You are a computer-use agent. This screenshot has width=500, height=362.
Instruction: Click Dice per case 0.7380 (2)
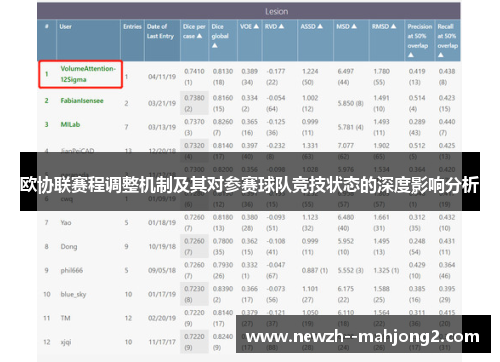tap(194, 103)
